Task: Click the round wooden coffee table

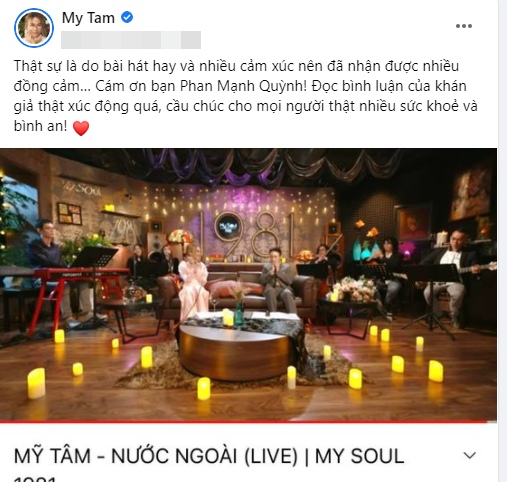Action: tap(236, 350)
